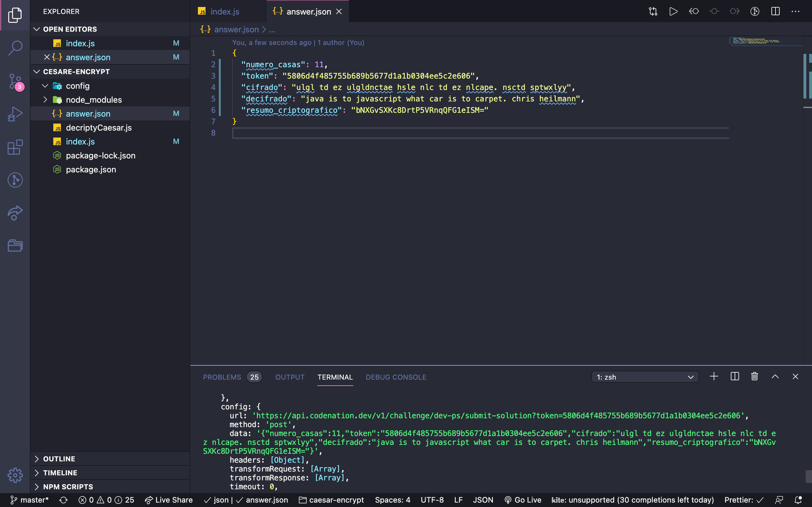Open the Extensions view

click(15, 147)
